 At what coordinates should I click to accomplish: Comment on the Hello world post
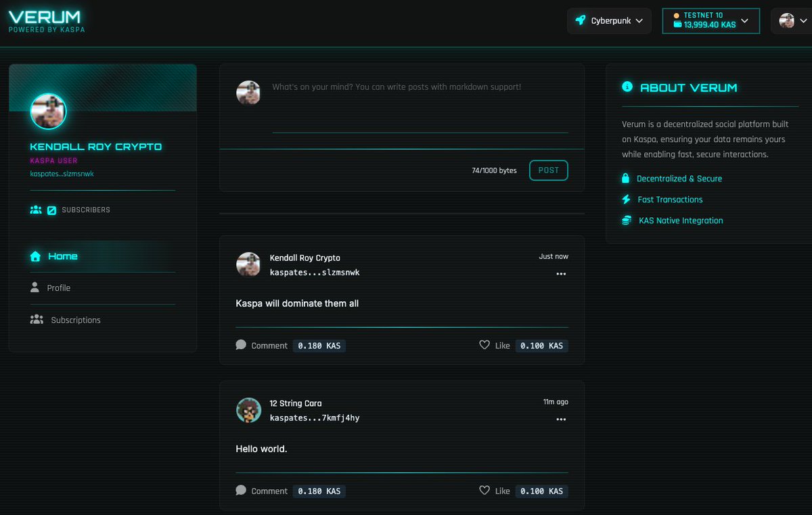pyautogui.click(x=262, y=491)
